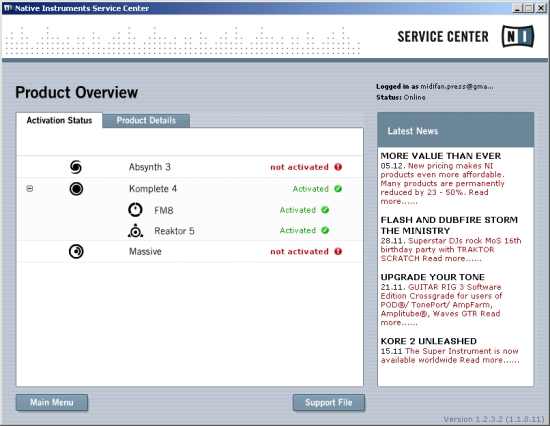The height and width of the screenshot is (426, 550).
Task: Click the title bar application icon
Action: [8, 8]
